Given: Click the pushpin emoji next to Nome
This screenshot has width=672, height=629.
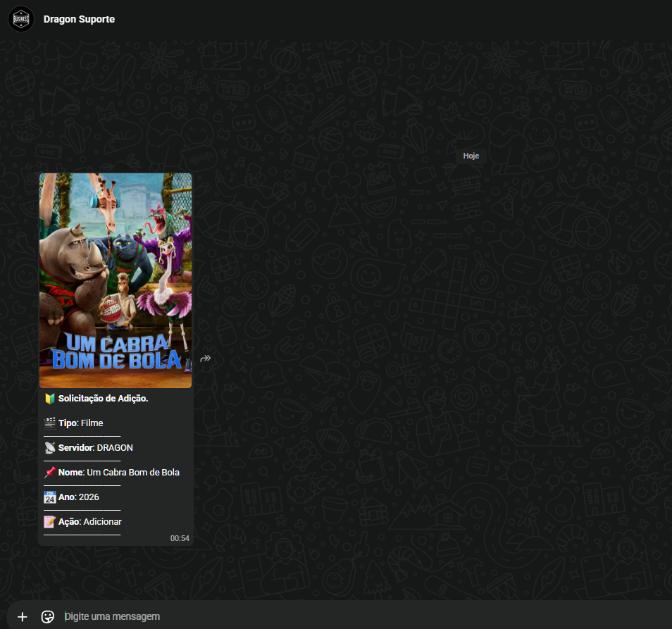Looking at the screenshot, I should click(x=50, y=473).
